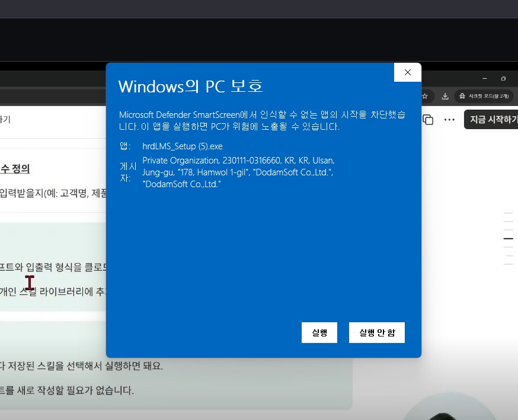The image size is (518, 420).
Task: Open the three-dot more options menu
Action: pos(449,120)
